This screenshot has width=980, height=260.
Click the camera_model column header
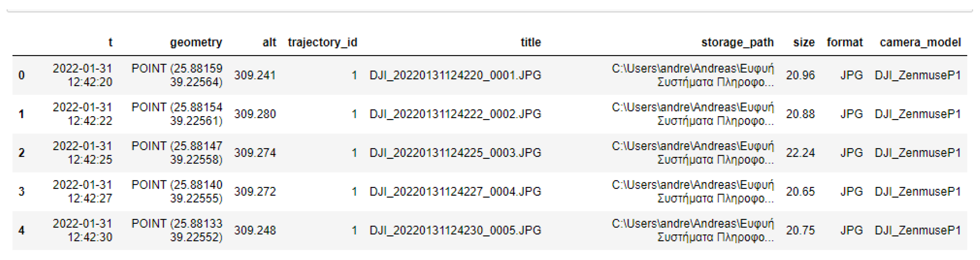[920, 42]
